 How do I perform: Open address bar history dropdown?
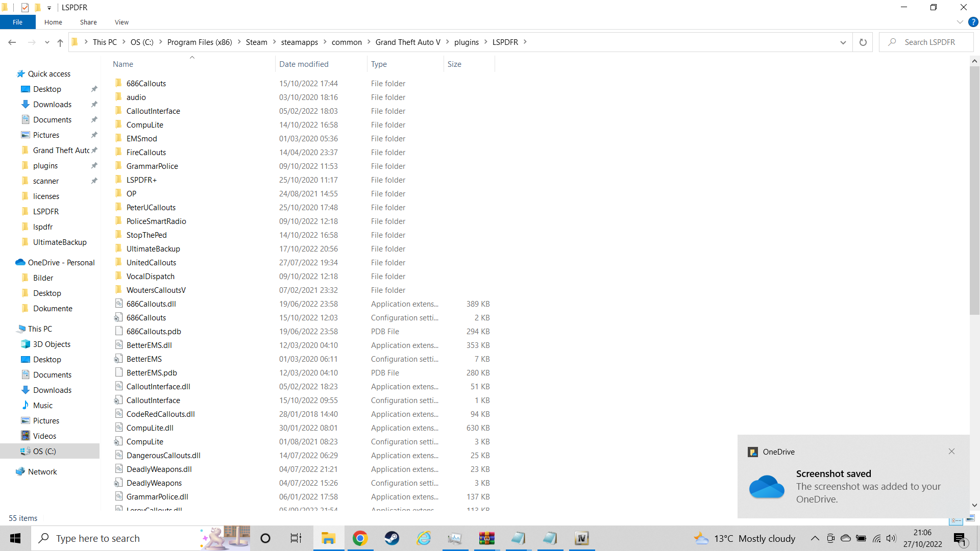pyautogui.click(x=843, y=42)
